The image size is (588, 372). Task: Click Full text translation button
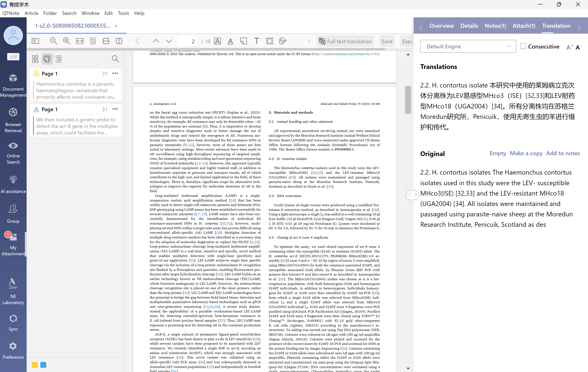pyautogui.click(x=345, y=41)
